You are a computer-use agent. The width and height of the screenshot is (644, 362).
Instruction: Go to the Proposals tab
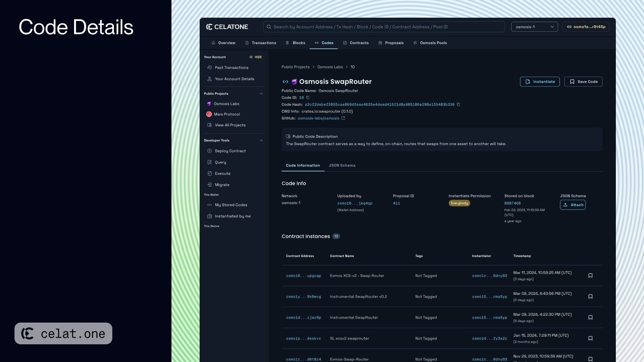click(391, 43)
